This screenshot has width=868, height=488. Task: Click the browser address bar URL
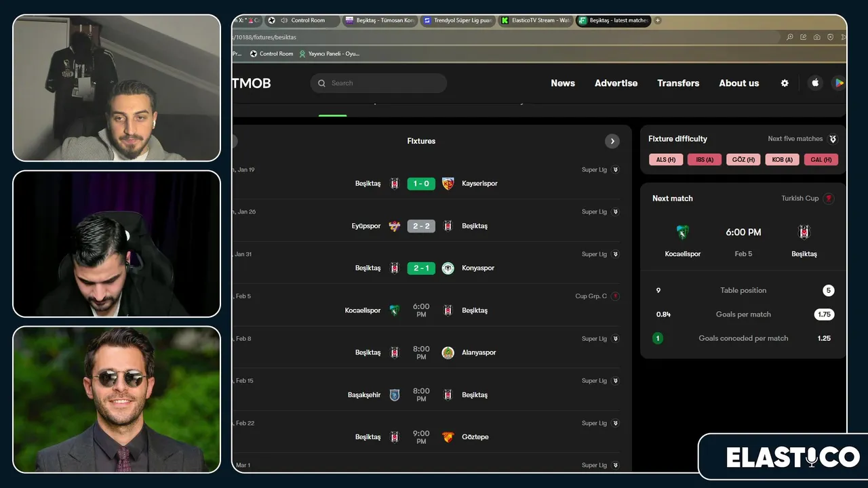pyautogui.click(x=265, y=37)
